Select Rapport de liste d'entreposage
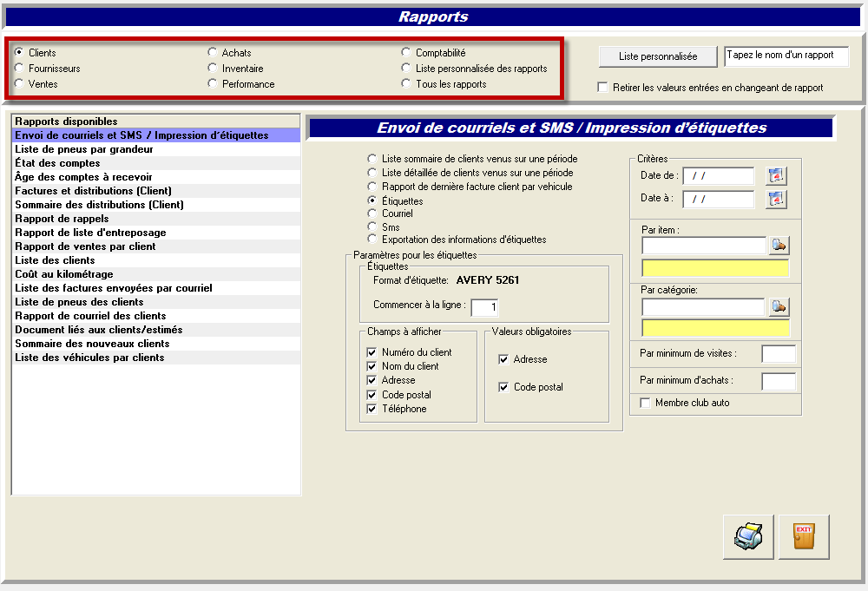The image size is (868, 591). [156, 233]
